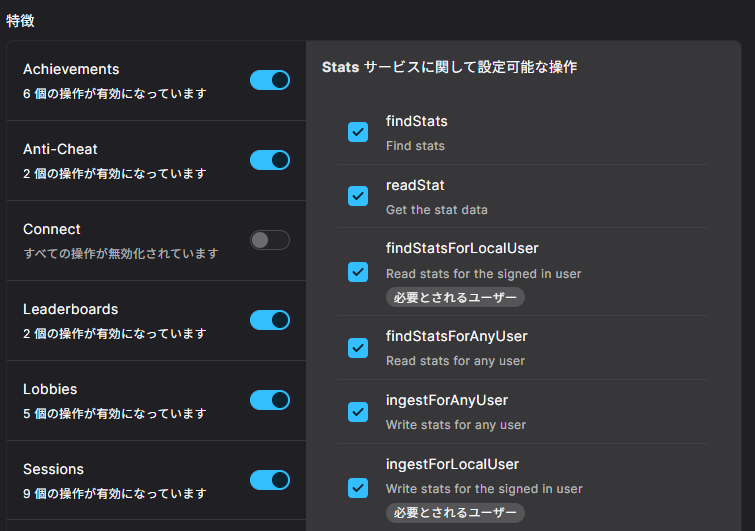Click the findStatsForAnyUser operation label
The height and width of the screenshot is (531, 755).
(456, 337)
